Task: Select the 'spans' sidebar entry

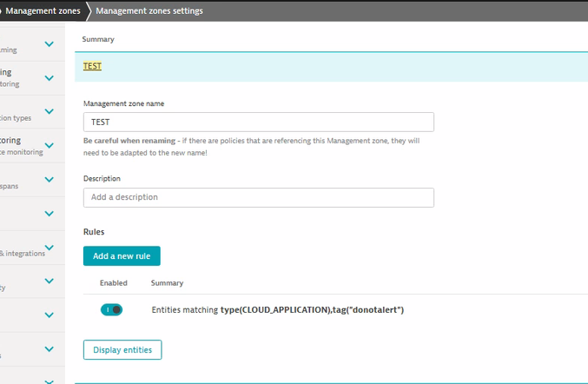Action: 9,186
